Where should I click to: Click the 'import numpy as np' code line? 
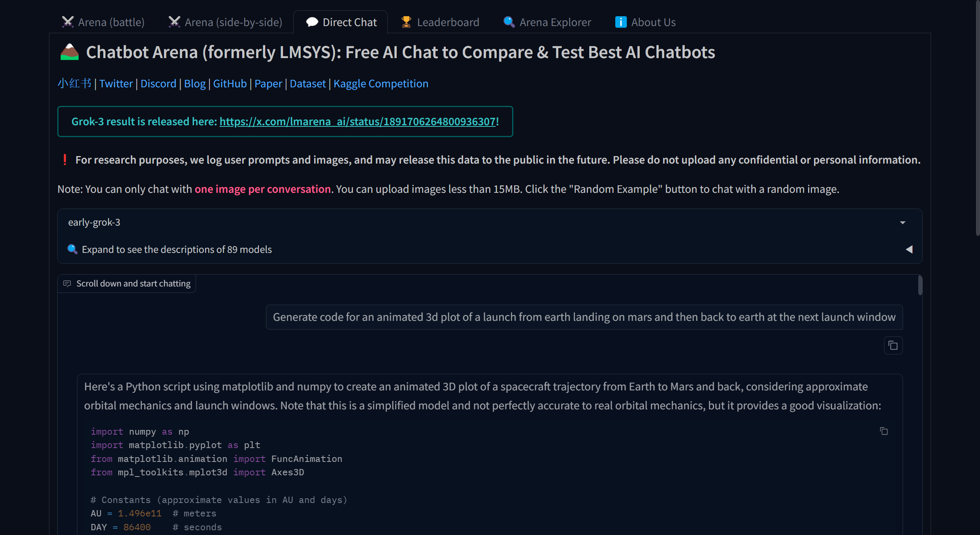[x=140, y=431]
